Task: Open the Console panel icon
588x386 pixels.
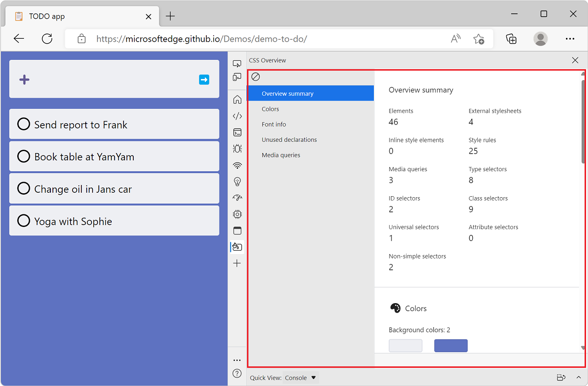Action: (237, 132)
